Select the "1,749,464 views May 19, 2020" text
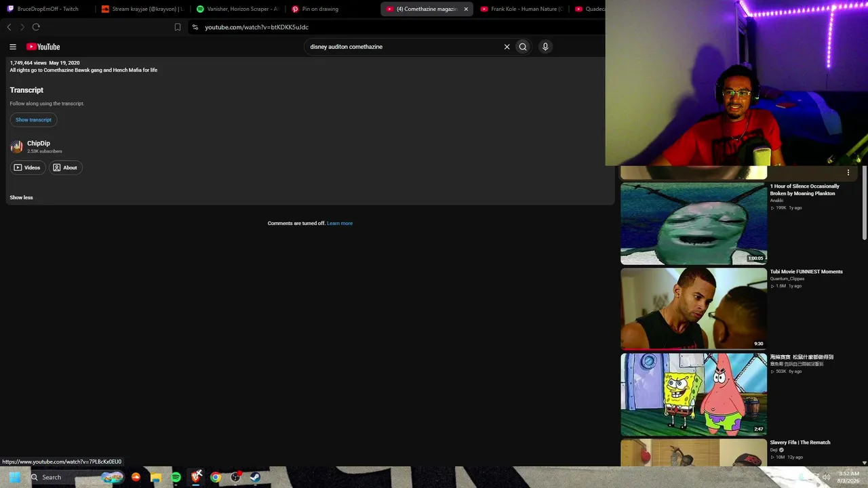Image resolution: width=868 pixels, height=488 pixels. (45, 63)
